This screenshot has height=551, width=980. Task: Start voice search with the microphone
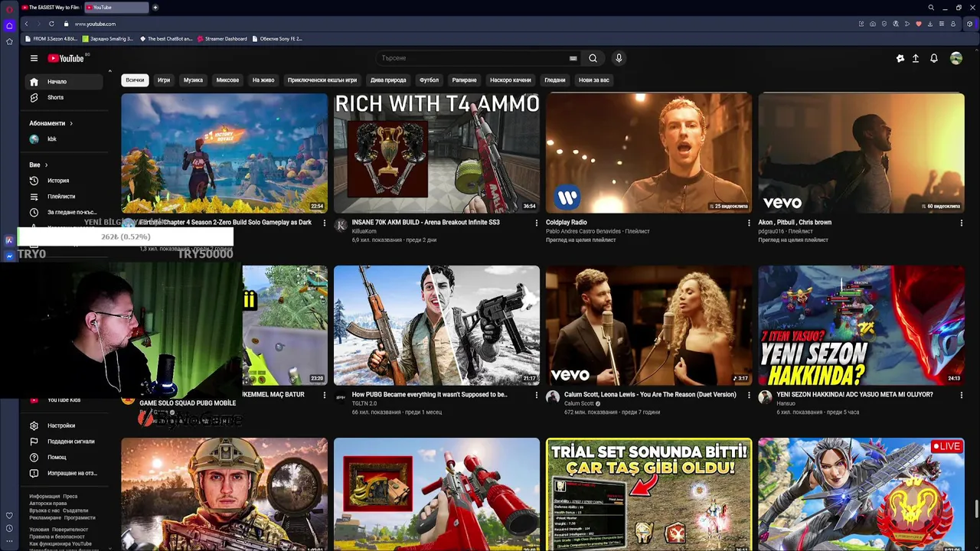(619, 58)
